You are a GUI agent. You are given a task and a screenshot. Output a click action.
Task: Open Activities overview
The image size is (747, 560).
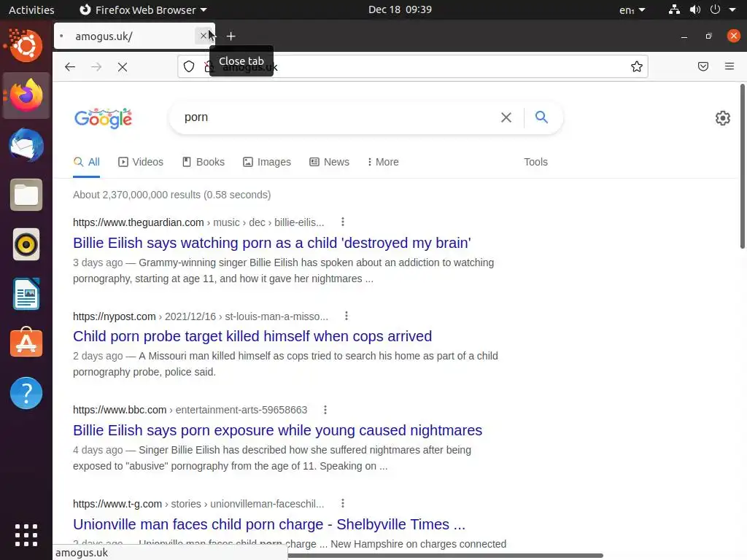click(31, 9)
